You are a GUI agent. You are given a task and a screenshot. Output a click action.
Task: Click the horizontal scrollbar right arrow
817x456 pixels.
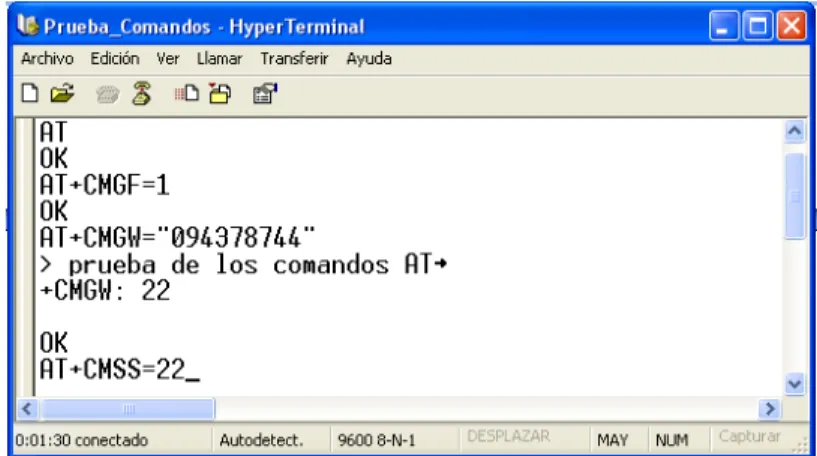point(770,409)
